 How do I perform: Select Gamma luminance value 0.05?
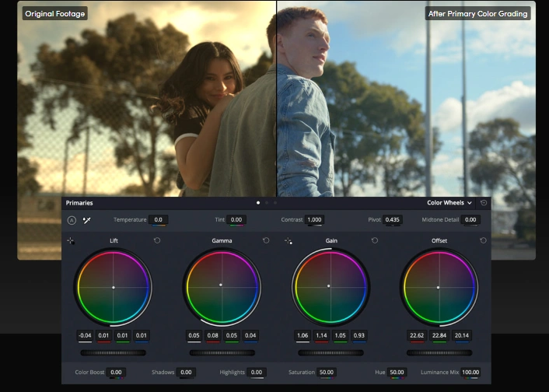point(194,335)
